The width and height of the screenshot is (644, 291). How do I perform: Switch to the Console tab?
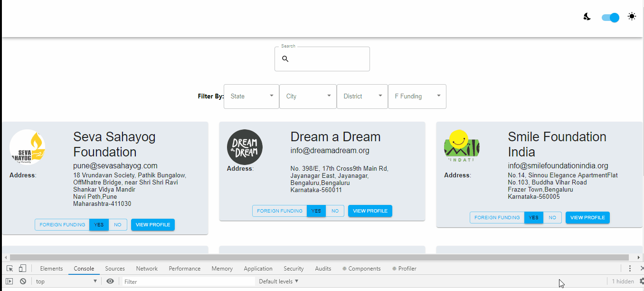84,269
